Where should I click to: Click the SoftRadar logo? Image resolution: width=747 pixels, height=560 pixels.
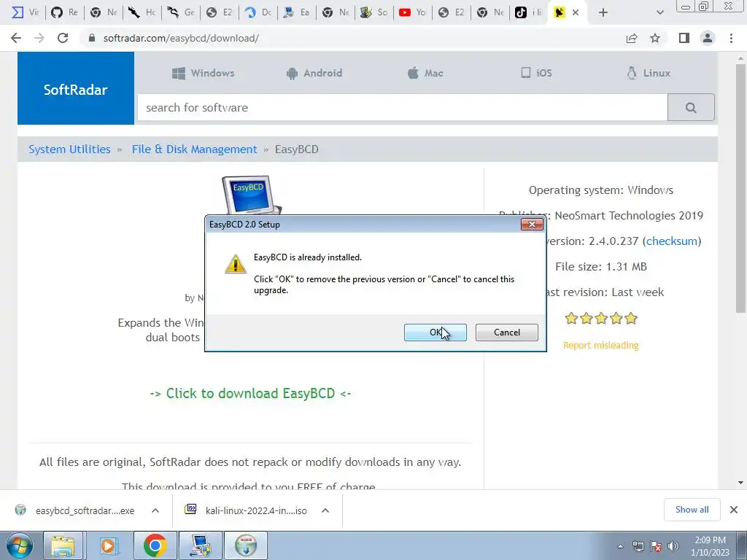pyautogui.click(x=76, y=88)
